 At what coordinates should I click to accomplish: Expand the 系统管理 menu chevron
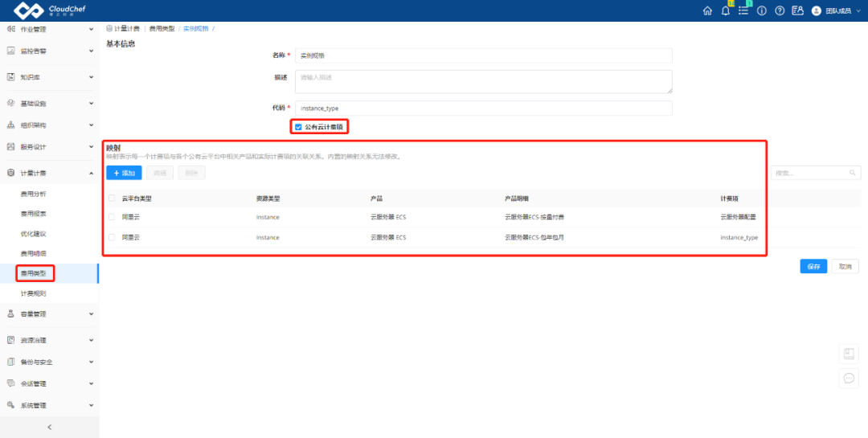92,405
